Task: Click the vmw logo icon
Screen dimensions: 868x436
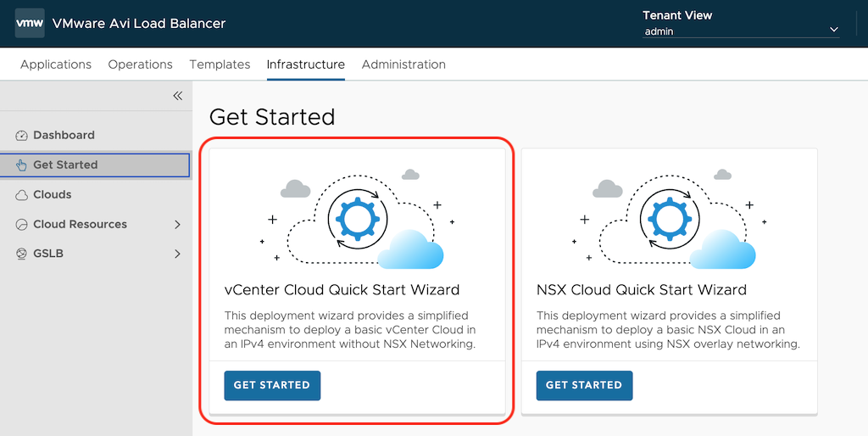Action: click(x=30, y=23)
